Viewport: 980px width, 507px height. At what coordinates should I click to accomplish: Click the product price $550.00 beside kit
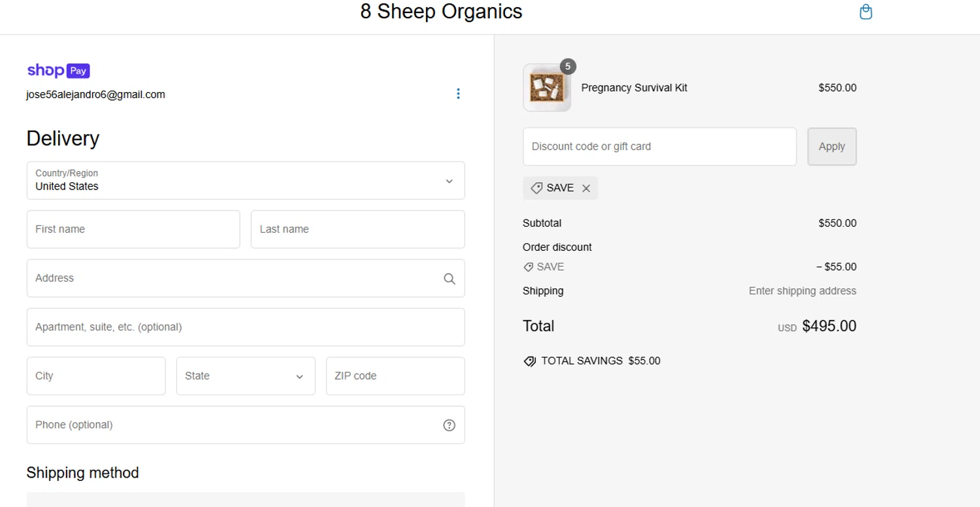click(x=838, y=88)
